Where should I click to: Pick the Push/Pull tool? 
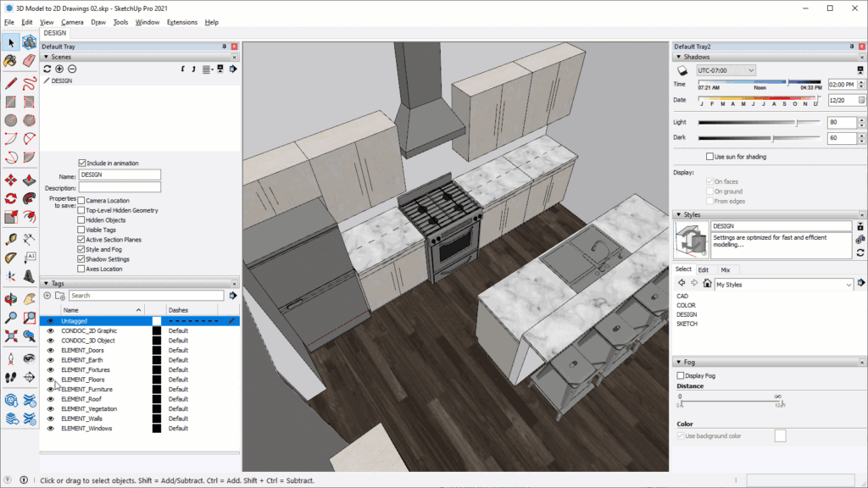point(30,180)
